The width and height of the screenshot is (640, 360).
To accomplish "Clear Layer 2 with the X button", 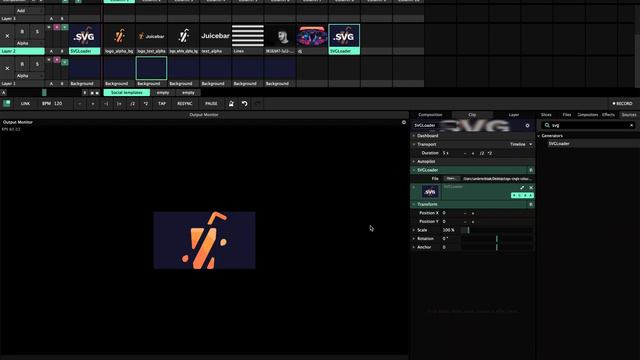I will pyautogui.click(x=7, y=36).
